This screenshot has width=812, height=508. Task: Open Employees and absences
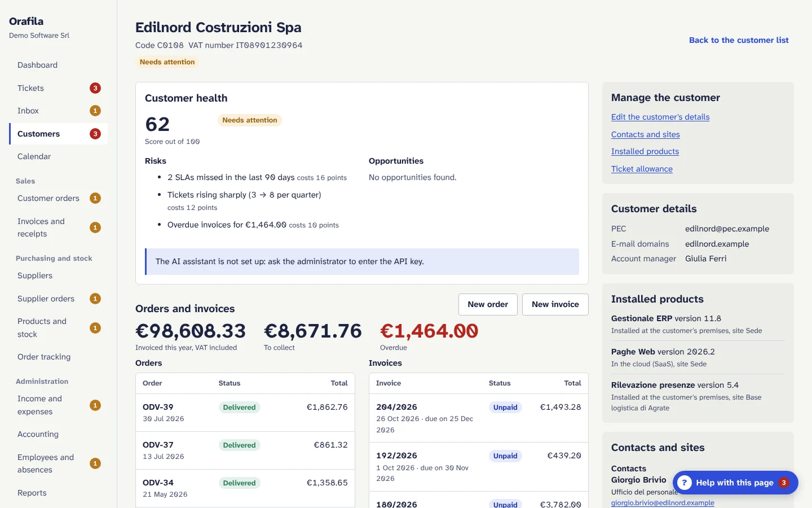click(58, 463)
